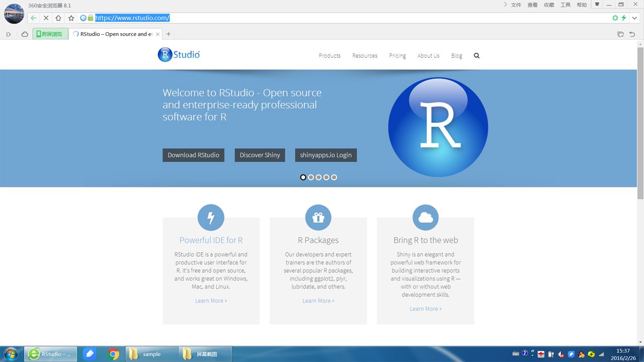The width and height of the screenshot is (644, 362).
Task: Click the network signal icon in system tray
Action: [x=601, y=354]
